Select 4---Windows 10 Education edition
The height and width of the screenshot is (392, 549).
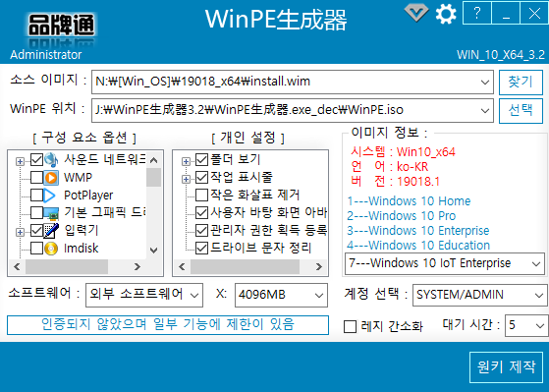point(418,246)
